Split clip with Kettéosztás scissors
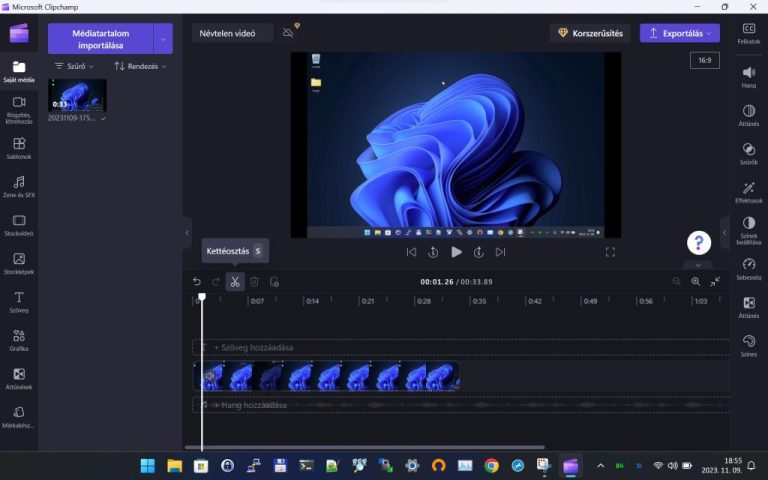This screenshot has height=480, width=768. click(x=235, y=282)
